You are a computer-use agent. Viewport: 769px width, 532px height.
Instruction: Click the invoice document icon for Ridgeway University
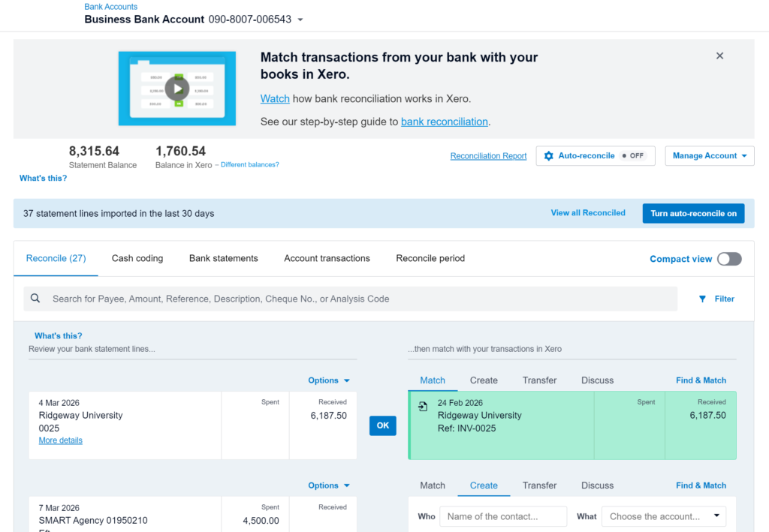tap(424, 406)
